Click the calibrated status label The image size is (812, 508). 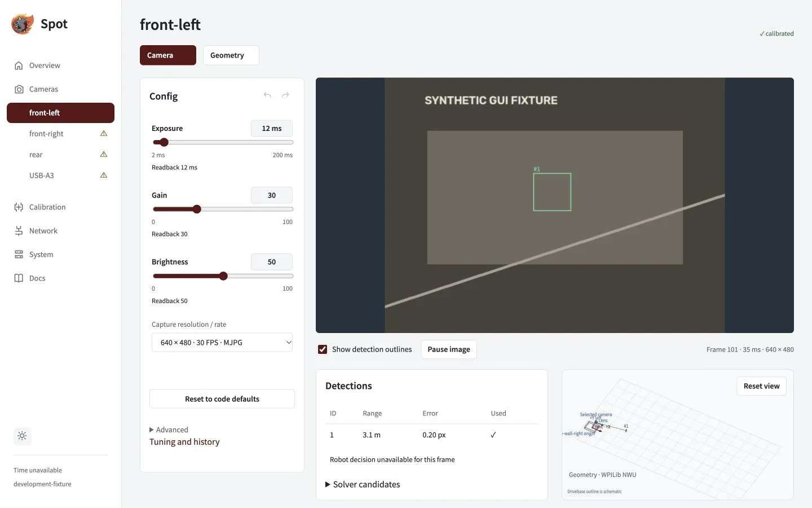click(776, 34)
